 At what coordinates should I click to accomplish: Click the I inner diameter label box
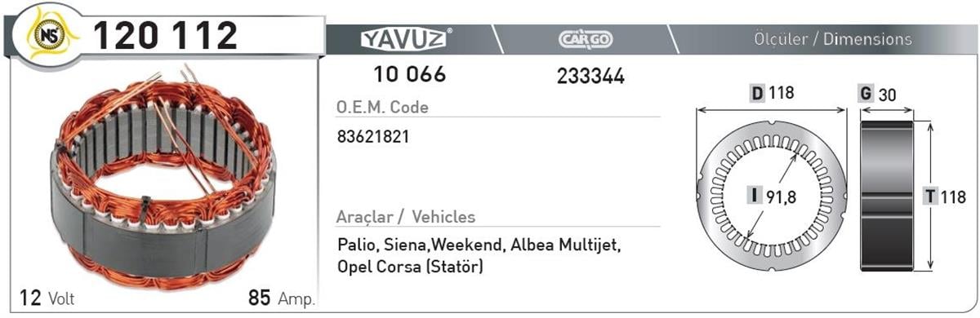756,196
